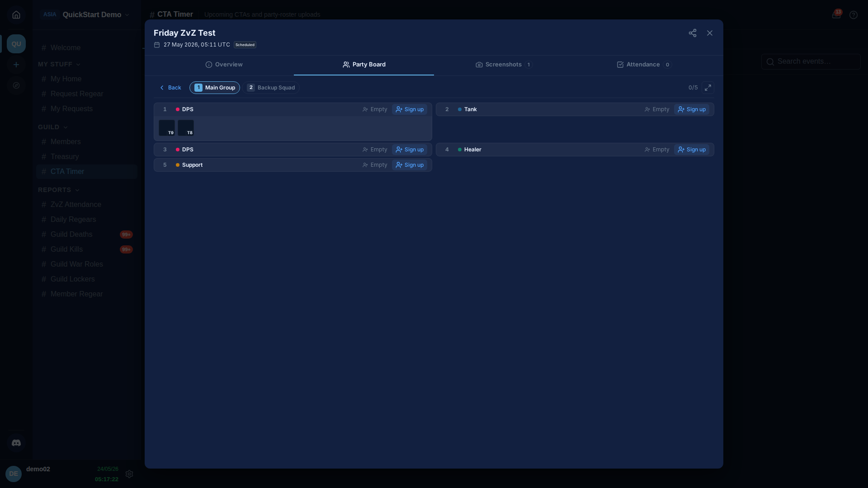The image size is (868, 488).
Task: Click the share event icon
Action: (x=692, y=33)
